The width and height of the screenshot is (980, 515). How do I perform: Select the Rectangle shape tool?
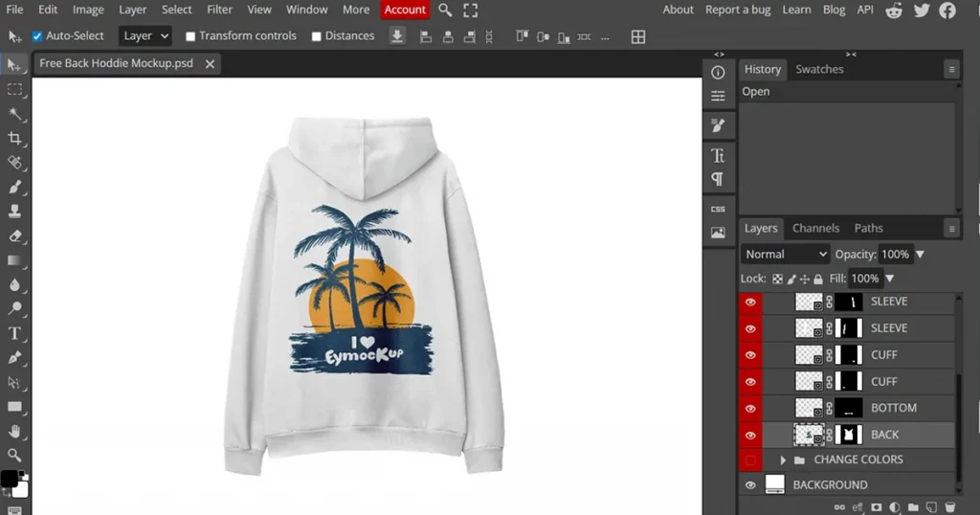coord(14,407)
